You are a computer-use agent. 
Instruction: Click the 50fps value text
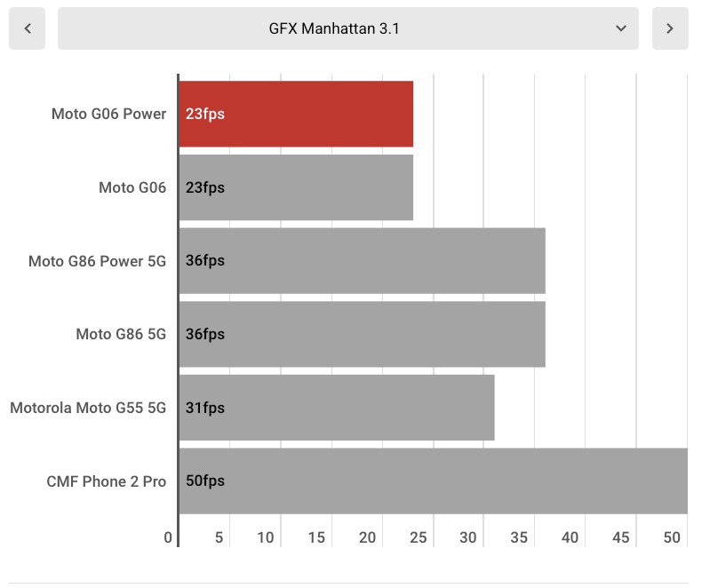(x=205, y=481)
